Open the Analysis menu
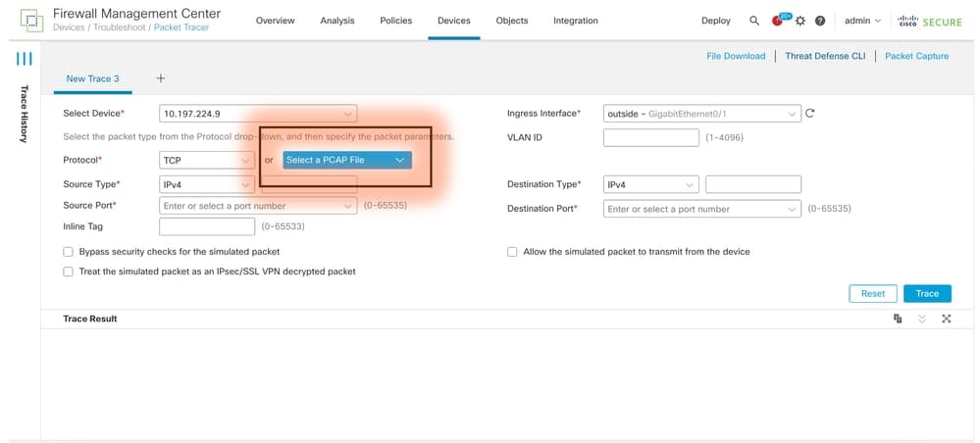 click(x=336, y=21)
